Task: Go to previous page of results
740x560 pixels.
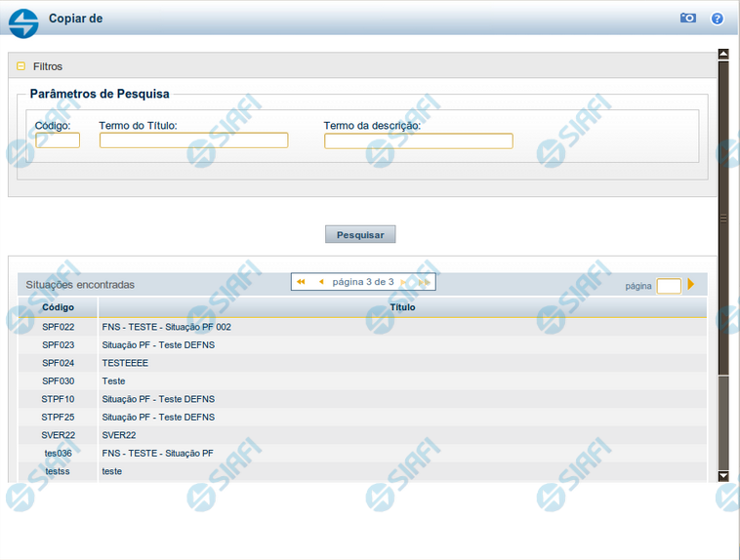Action: 320,282
